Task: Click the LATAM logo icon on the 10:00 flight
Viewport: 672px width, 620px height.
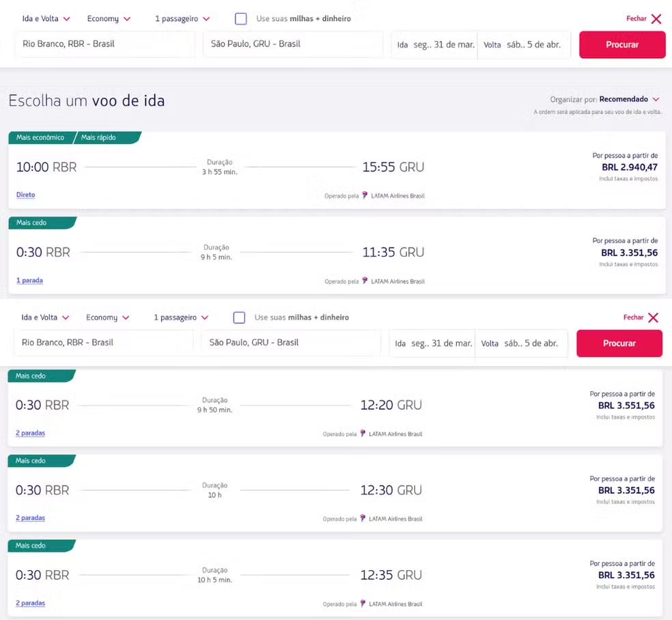Action: 365,195
